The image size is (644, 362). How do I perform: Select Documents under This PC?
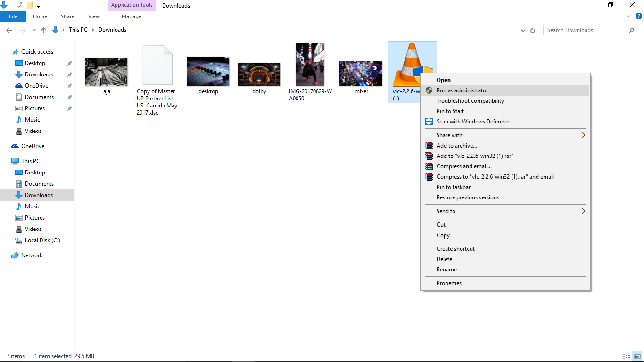(39, 184)
